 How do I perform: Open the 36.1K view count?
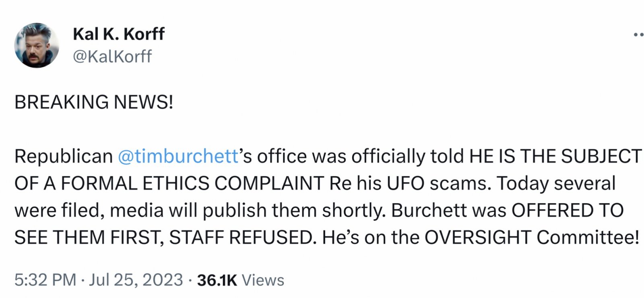(x=217, y=280)
